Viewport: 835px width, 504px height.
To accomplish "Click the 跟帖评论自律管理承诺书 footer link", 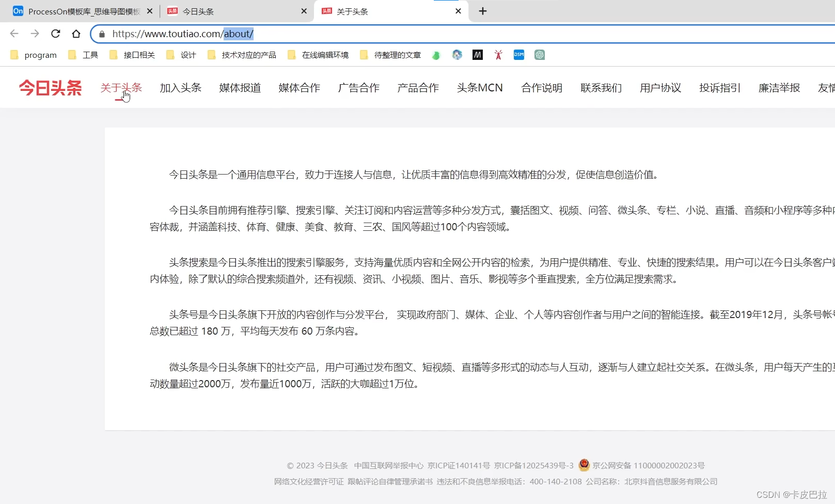I will click(390, 482).
